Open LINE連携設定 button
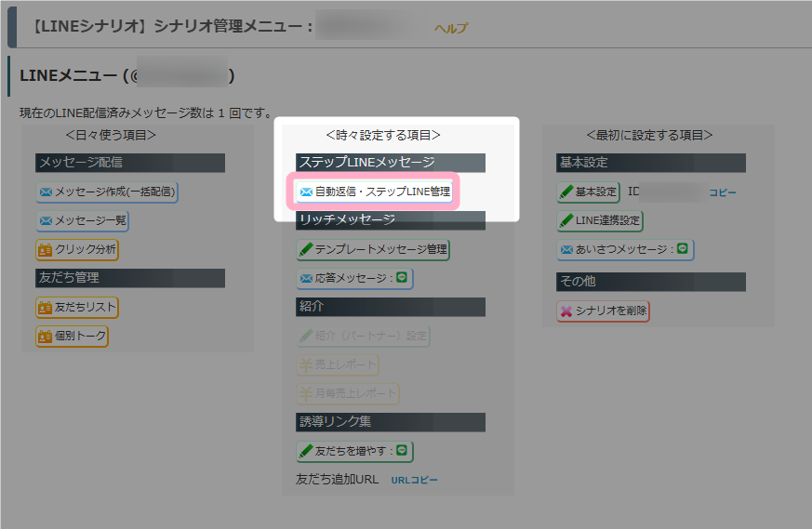Viewport: 812px width, 529px height. tap(600, 221)
